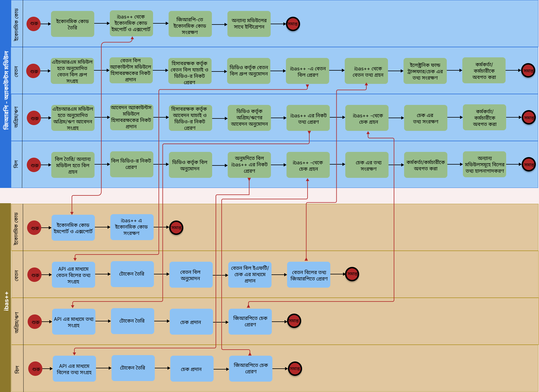The height and width of the screenshot is (392, 539).
Task: Click "অনুমদিত বিল ibas++ এর নিকট প্রেরণ"
Action: (x=249, y=165)
